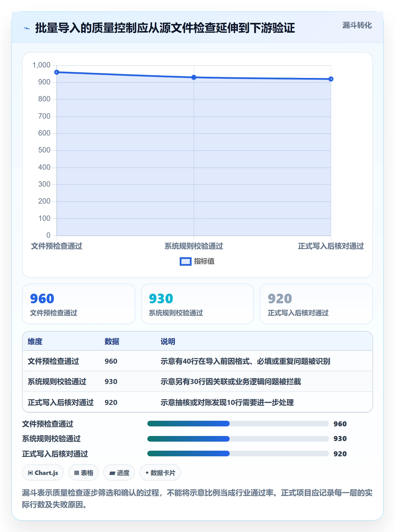395x532 pixels.
Task: Click the 系统规则校验通过 progress bar
Action: tap(238, 439)
